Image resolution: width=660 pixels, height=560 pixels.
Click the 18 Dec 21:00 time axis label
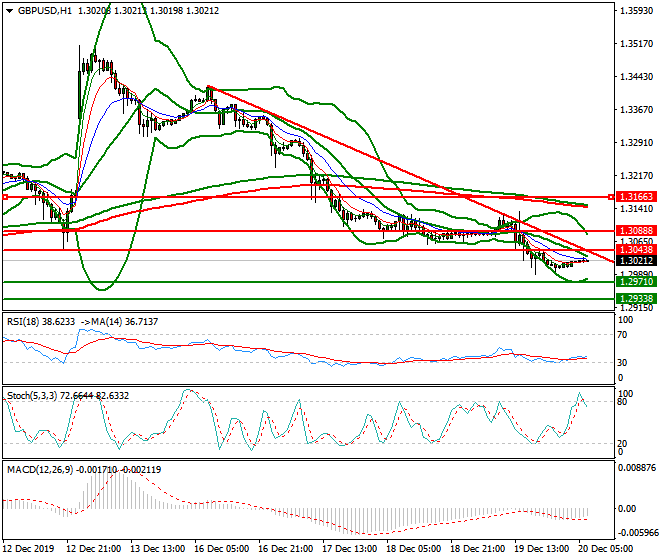click(475, 550)
